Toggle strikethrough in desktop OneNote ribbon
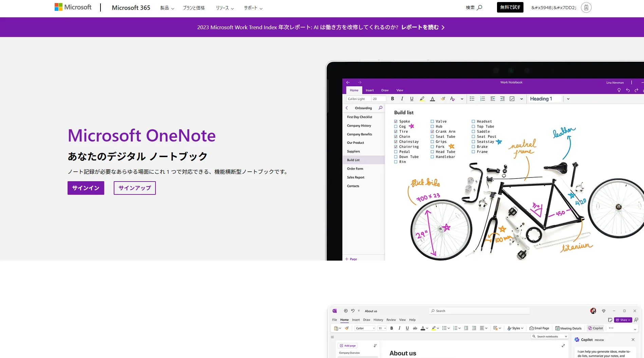644x358 pixels. click(415, 328)
